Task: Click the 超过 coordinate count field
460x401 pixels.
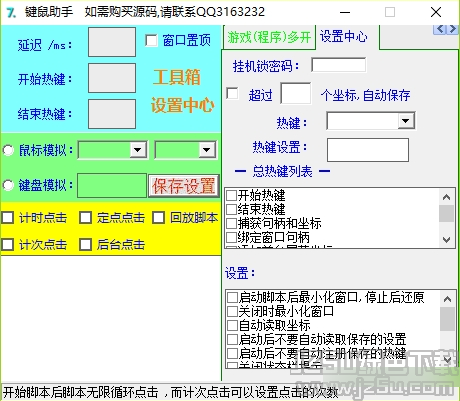Action: click(x=296, y=93)
